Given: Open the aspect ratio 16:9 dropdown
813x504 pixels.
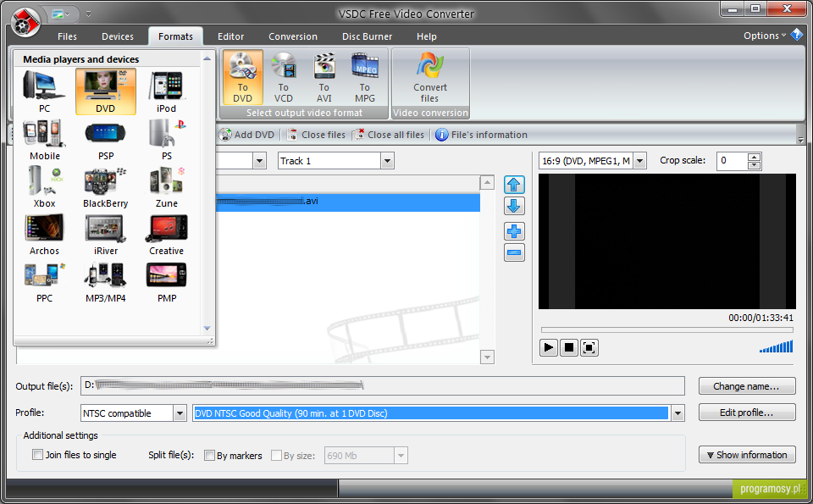Looking at the screenshot, I should [640, 161].
